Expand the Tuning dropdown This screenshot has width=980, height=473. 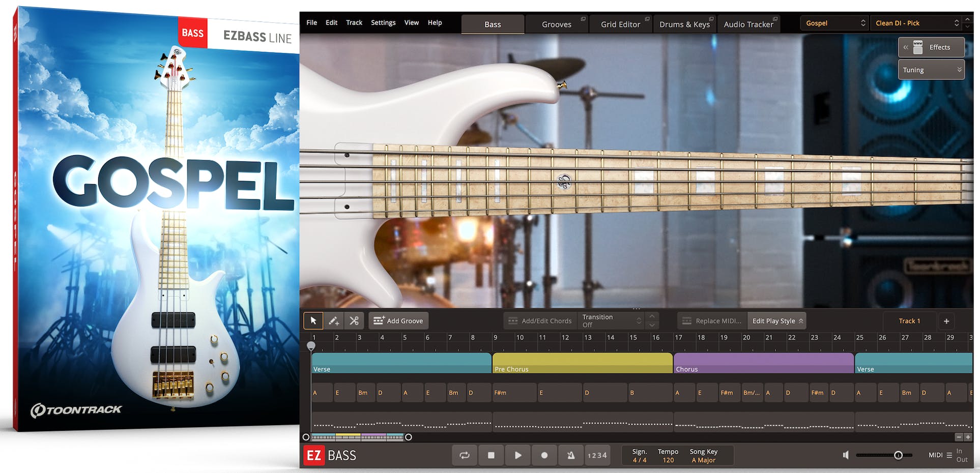(931, 70)
